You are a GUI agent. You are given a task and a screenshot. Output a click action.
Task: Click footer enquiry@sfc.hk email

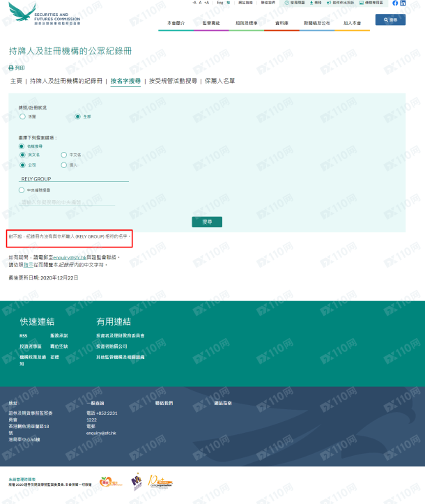point(101,434)
